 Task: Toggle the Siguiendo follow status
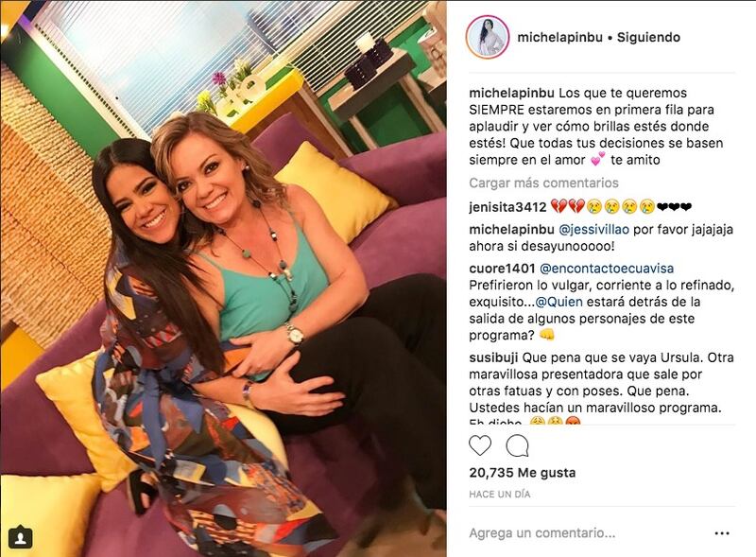[648, 37]
